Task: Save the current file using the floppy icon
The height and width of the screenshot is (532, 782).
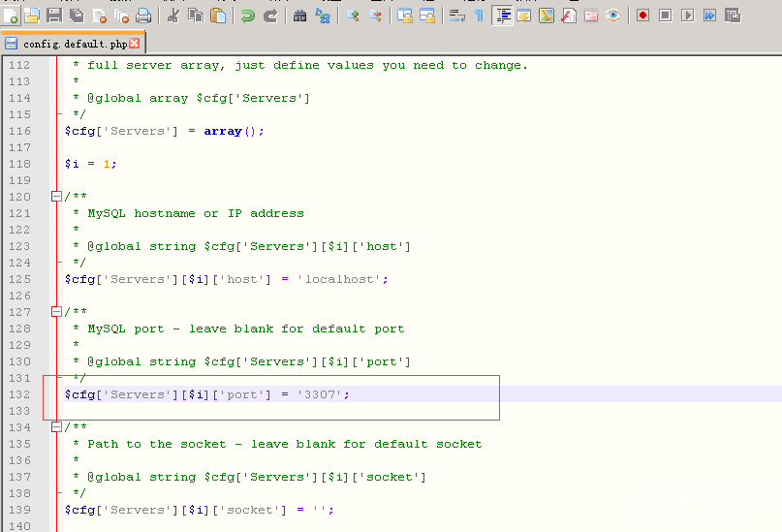Action: (x=54, y=16)
